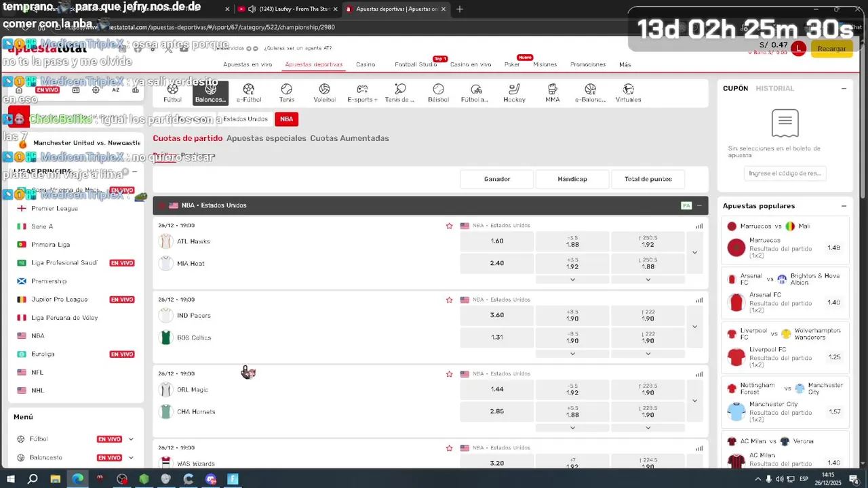This screenshot has width=868, height=488.
Task: Select the Total de puntos market button
Action: pos(648,179)
